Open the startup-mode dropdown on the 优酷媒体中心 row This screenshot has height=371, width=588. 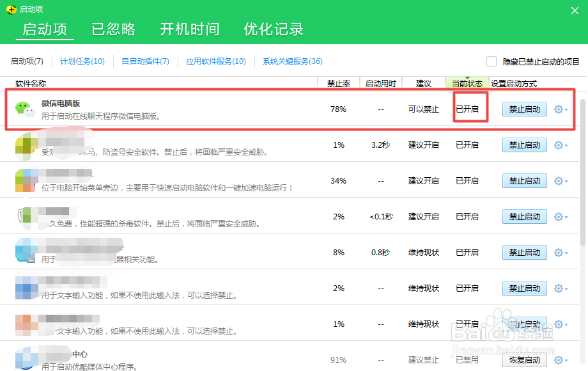click(565, 359)
